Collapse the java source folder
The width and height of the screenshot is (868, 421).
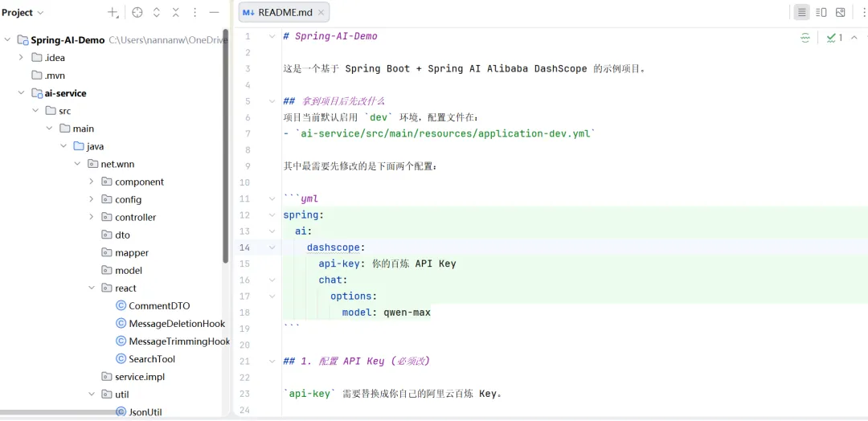63,146
